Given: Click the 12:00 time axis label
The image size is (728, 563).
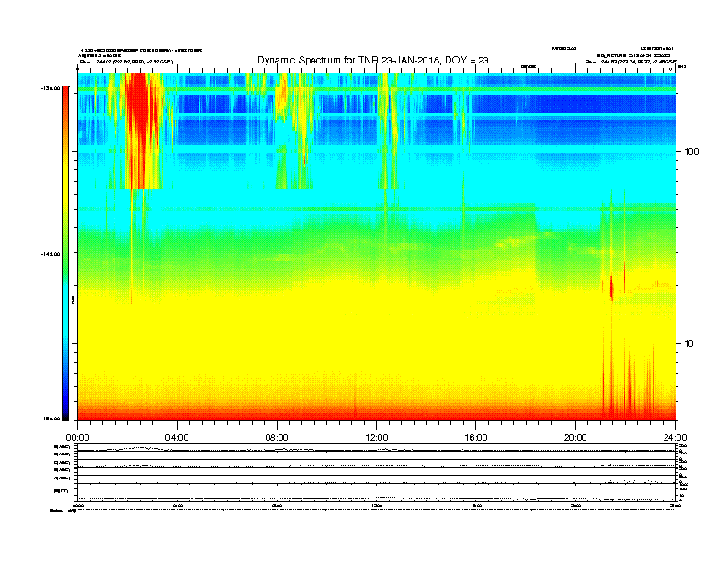Looking at the screenshot, I should (377, 438).
